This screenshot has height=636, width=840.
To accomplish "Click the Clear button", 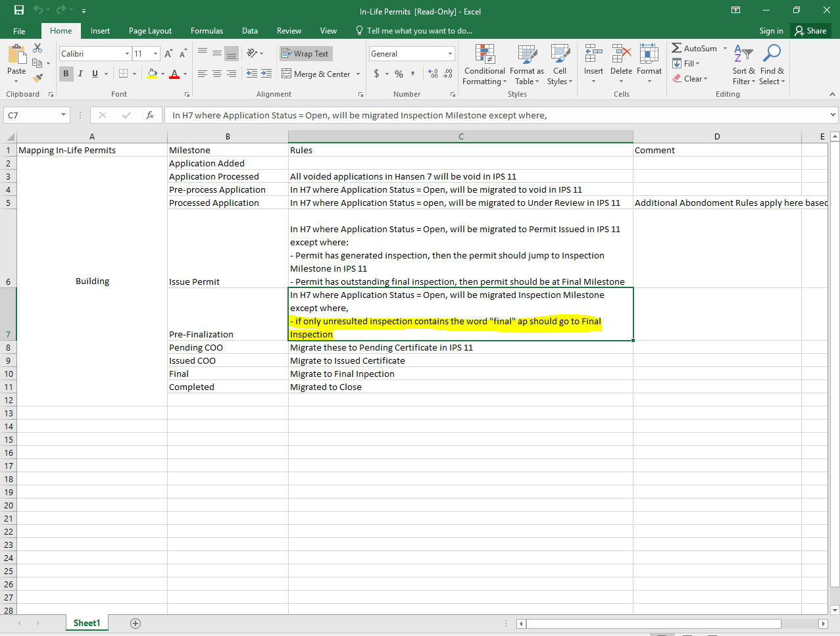I will pyautogui.click(x=690, y=78).
